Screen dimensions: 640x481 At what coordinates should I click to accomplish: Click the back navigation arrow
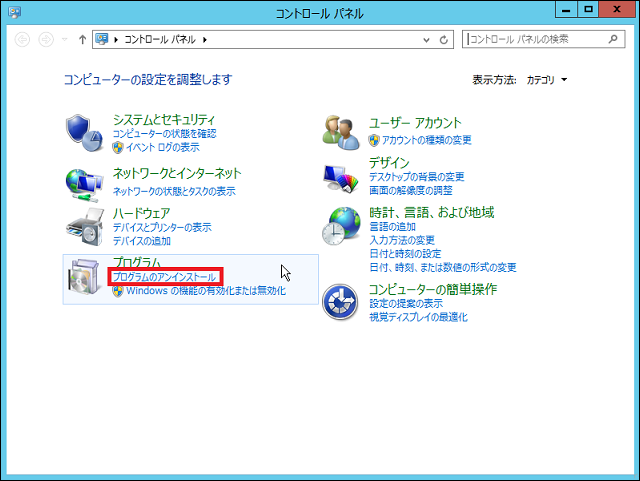(x=22, y=40)
